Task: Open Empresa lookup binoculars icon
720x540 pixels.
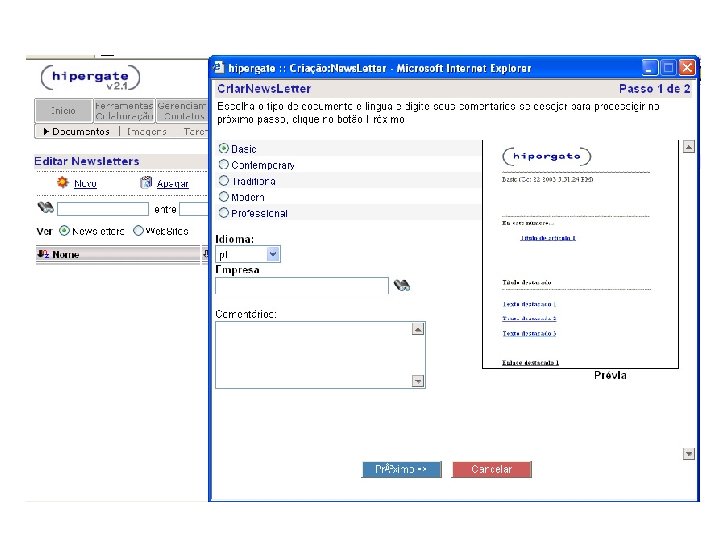Action: [402, 285]
